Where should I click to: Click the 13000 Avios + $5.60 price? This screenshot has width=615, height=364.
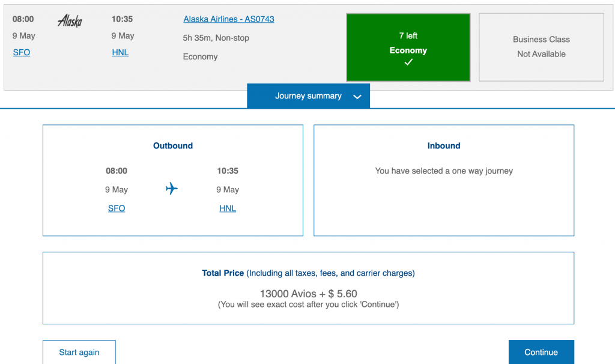click(x=308, y=294)
